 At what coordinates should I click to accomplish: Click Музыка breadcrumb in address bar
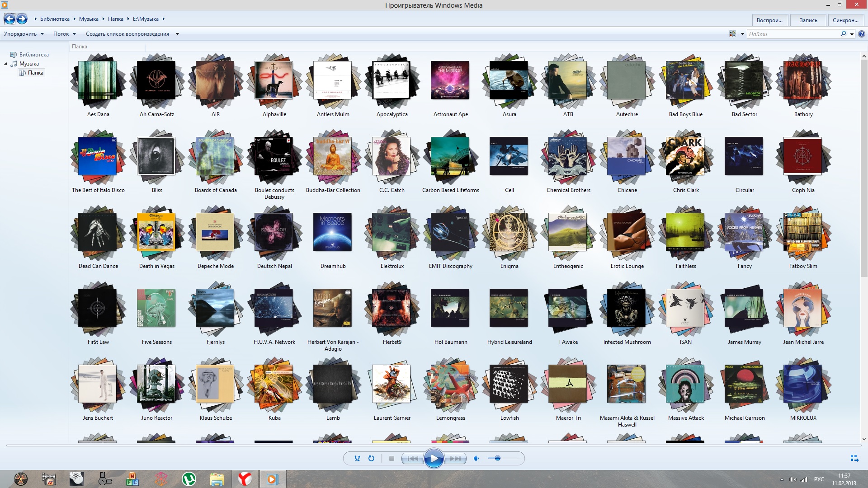coord(89,19)
